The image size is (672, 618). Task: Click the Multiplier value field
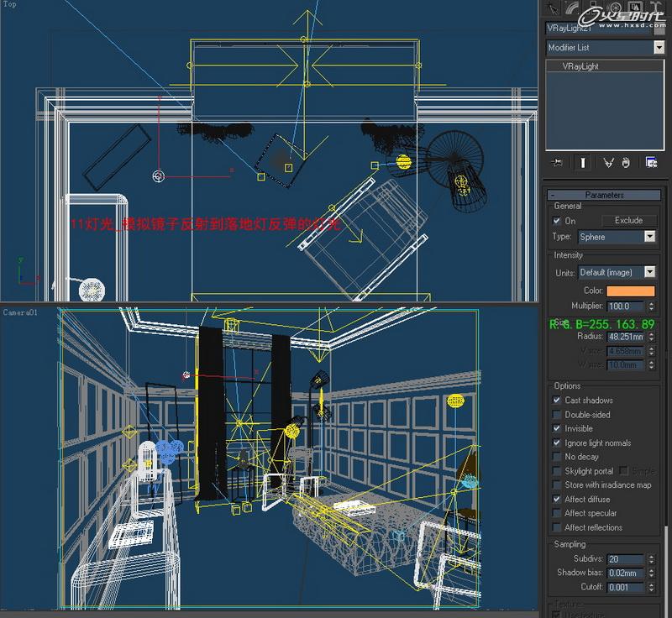tap(625, 306)
